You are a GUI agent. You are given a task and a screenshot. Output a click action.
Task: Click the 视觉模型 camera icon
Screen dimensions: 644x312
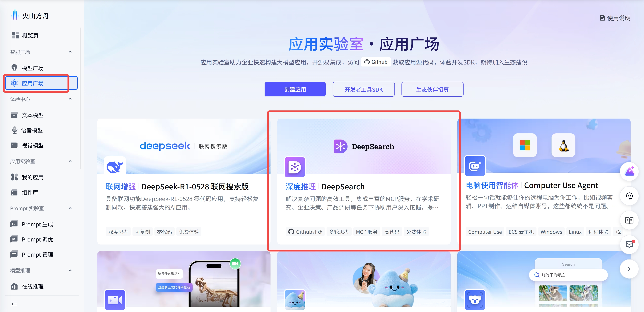(x=14, y=145)
